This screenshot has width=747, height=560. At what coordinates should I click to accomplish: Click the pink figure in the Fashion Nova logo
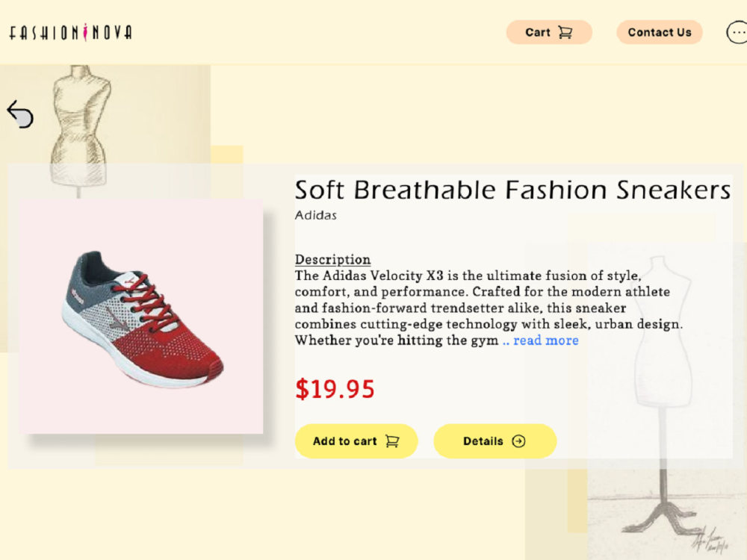point(85,32)
